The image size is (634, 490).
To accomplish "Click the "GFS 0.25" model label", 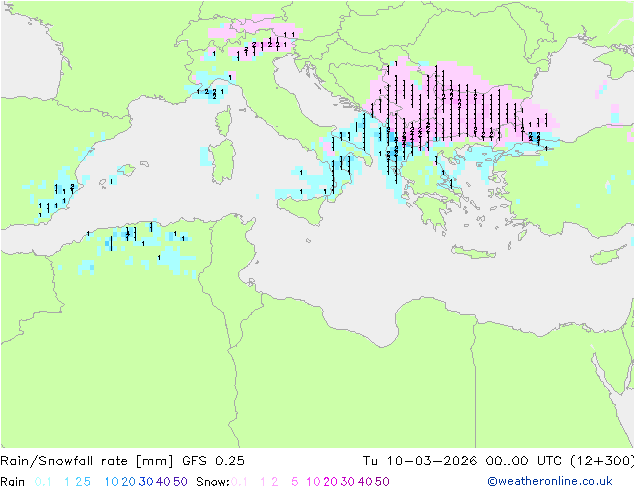I will 213,461.
